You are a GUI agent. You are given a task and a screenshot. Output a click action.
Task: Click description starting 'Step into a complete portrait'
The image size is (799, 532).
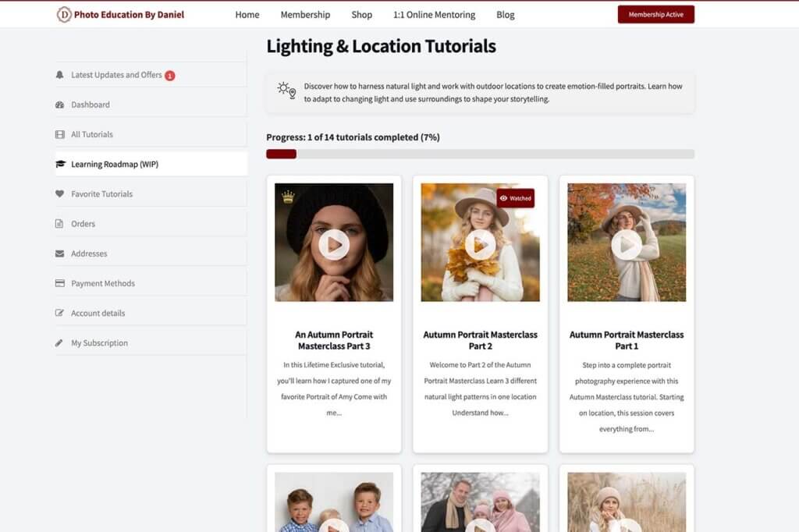(x=627, y=397)
